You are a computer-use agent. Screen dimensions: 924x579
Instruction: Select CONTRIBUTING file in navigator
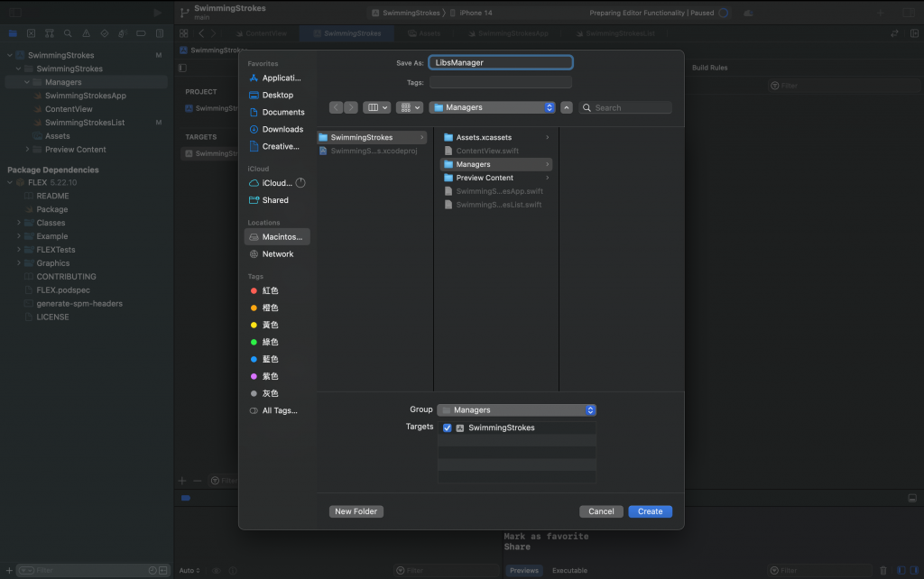pos(66,276)
